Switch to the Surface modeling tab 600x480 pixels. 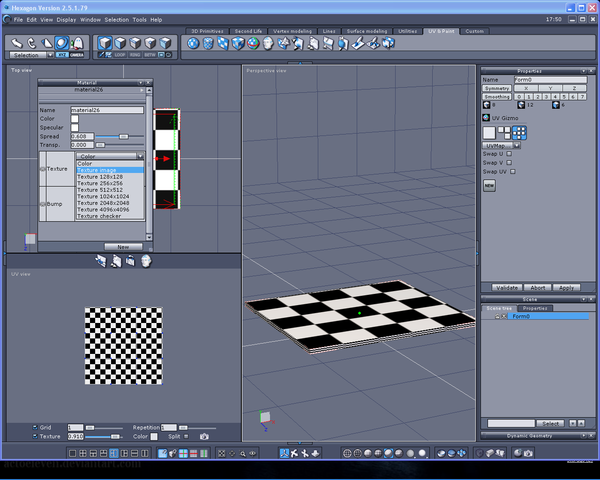366,31
